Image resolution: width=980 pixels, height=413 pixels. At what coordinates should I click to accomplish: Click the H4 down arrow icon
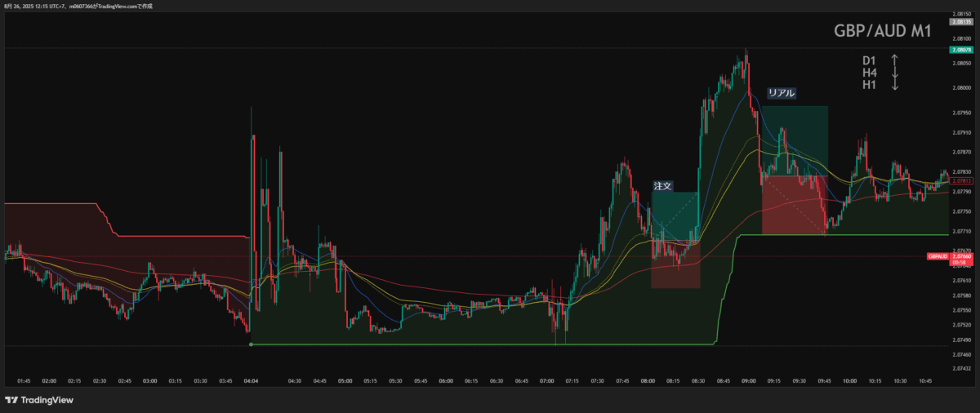[894, 73]
